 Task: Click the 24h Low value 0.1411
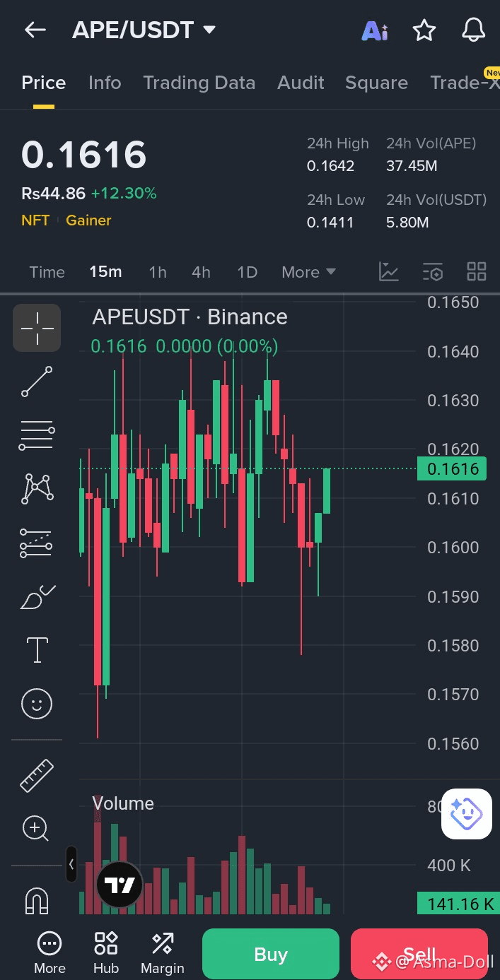coord(330,223)
